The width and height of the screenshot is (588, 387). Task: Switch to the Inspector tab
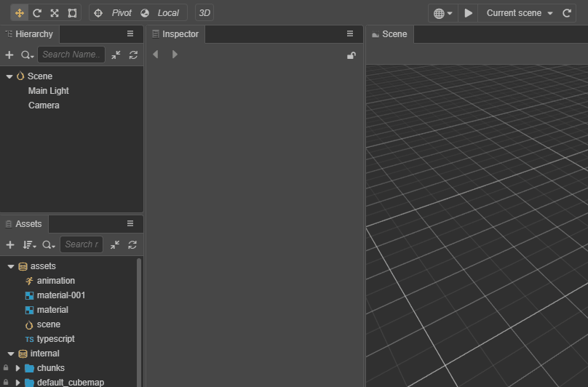[x=175, y=34]
